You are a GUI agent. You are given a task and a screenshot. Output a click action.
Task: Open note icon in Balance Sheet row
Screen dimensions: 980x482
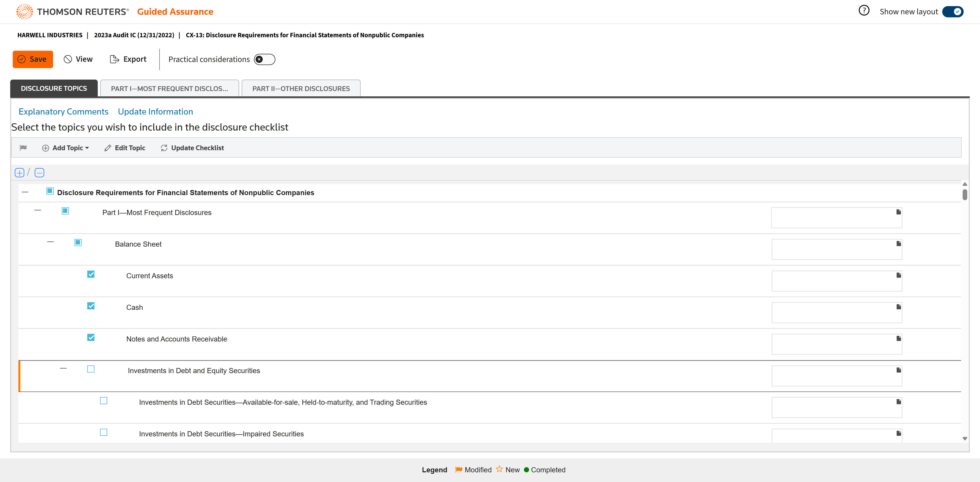point(899,244)
